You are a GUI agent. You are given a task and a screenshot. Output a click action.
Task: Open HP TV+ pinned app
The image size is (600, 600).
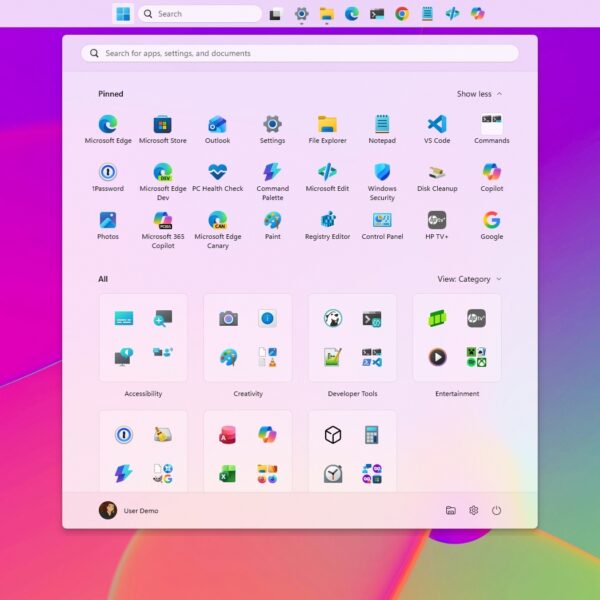point(437,226)
